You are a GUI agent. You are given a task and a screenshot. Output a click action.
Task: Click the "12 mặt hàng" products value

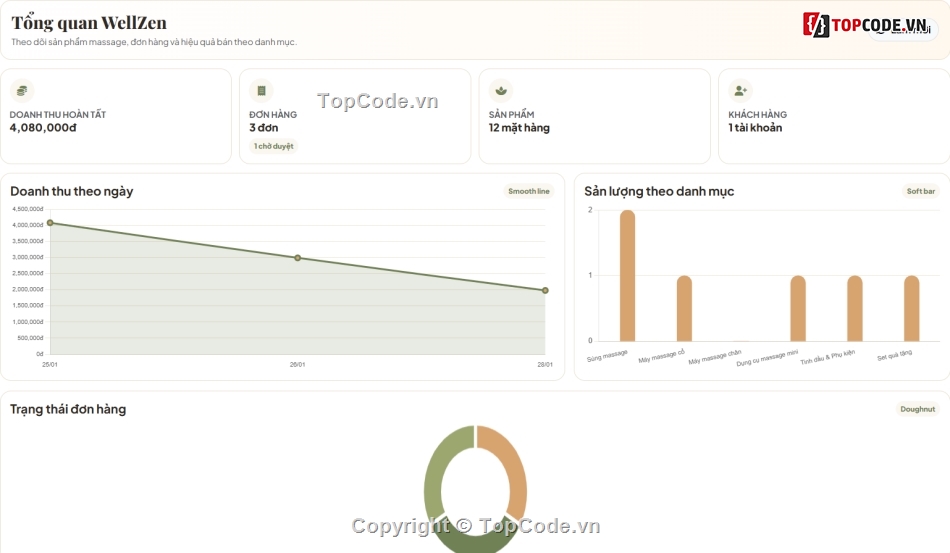point(519,128)
